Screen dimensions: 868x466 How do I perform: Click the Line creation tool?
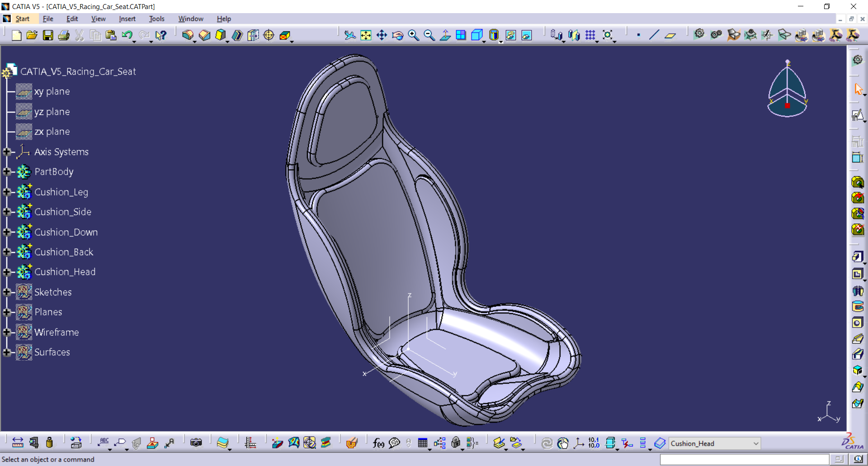coord(654,35)
